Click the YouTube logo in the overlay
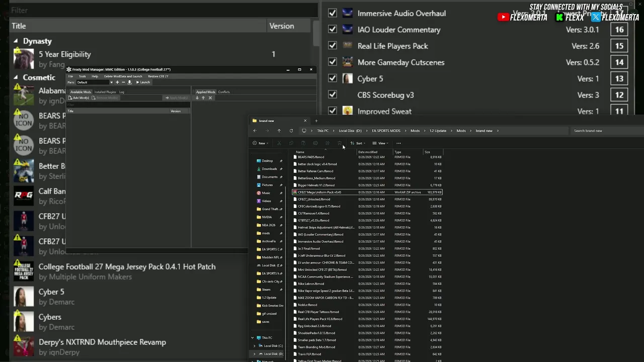The image size is (644, 362). [503, 17]
